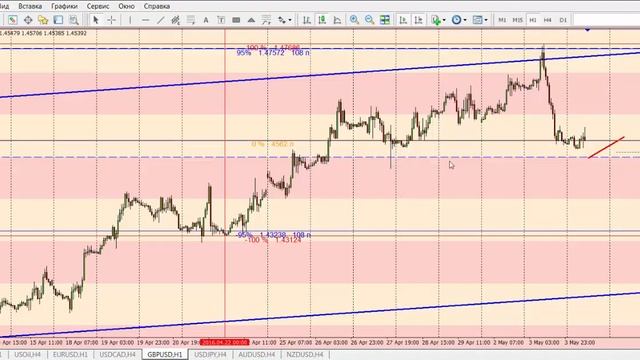This screenshot has width=640, height=360.
Task: Set timeframe to H4
Action: tap(548, 20)
